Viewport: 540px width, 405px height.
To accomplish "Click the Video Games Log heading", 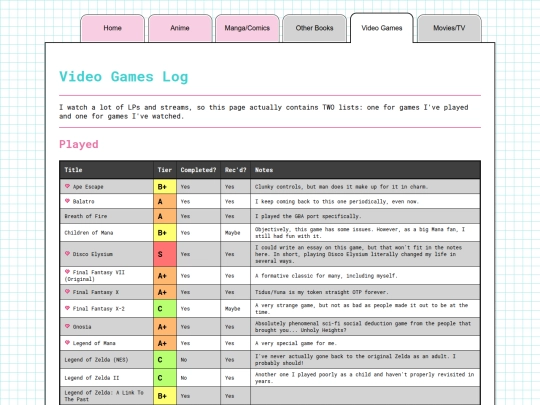I will tap(124, 77).
